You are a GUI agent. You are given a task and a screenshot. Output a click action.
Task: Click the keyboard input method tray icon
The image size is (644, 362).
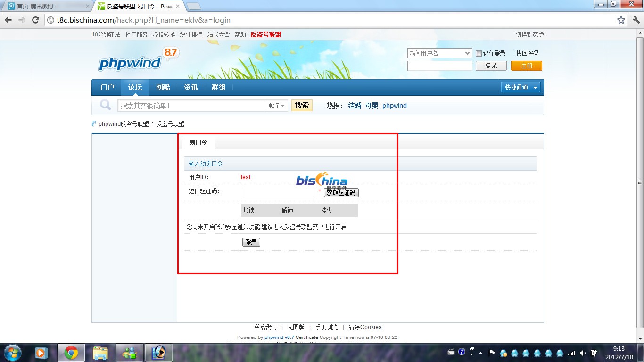point(451,352)
